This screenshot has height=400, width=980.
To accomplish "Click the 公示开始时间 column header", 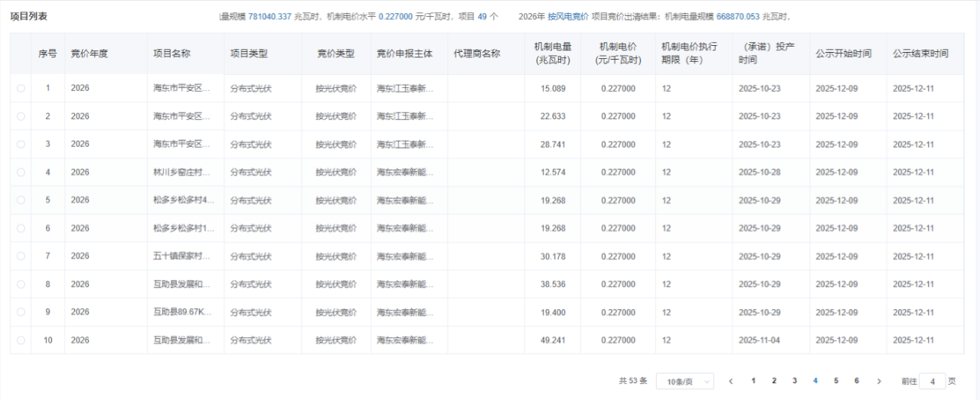I will pyautogui.click(x=843, y=54).
